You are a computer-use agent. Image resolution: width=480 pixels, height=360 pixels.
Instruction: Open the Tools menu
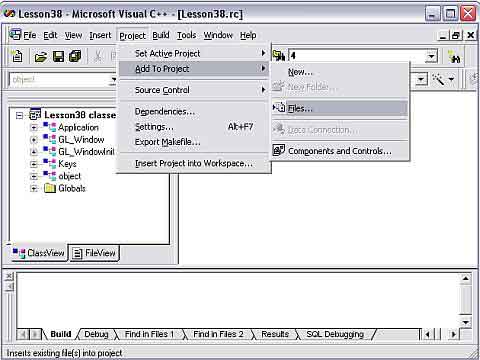tap(186, 35)
